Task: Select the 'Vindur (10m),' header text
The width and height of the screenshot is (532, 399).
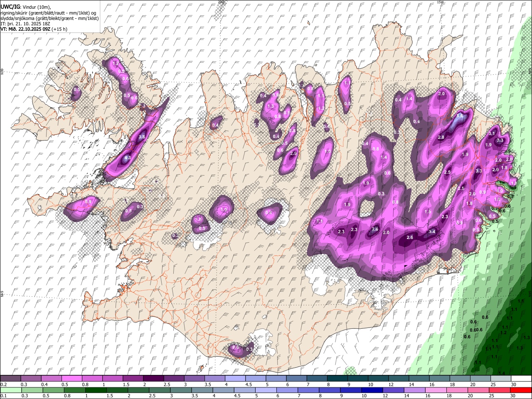Action: [36, 7]
